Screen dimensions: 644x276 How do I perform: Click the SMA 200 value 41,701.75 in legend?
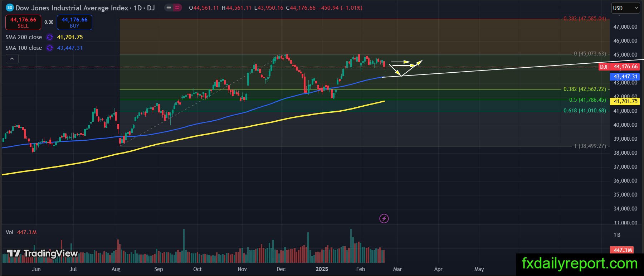pyautogui.click(x=70, y=37)
